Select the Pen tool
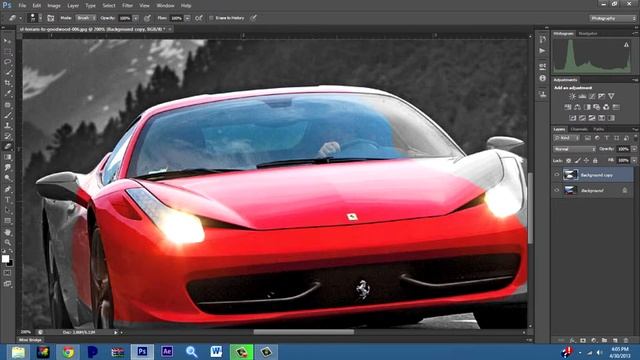Viewport: 640px width, 360px height. pyautogui.click(x=7, y=189)
